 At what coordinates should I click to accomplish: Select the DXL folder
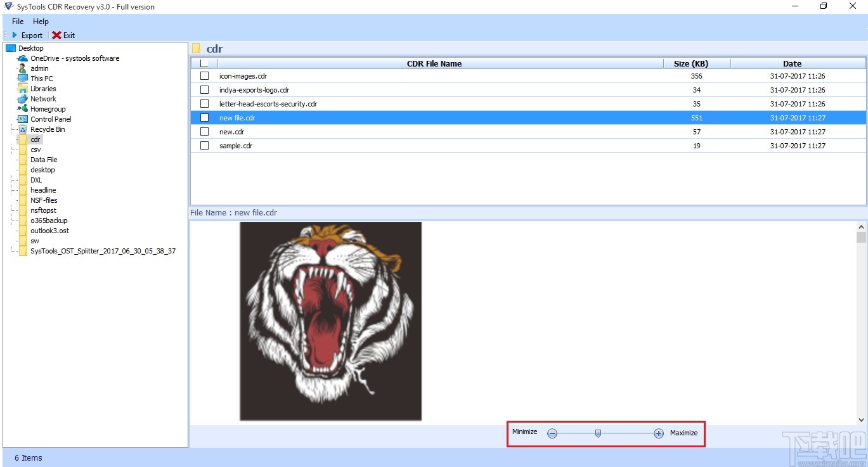point(36,180)
